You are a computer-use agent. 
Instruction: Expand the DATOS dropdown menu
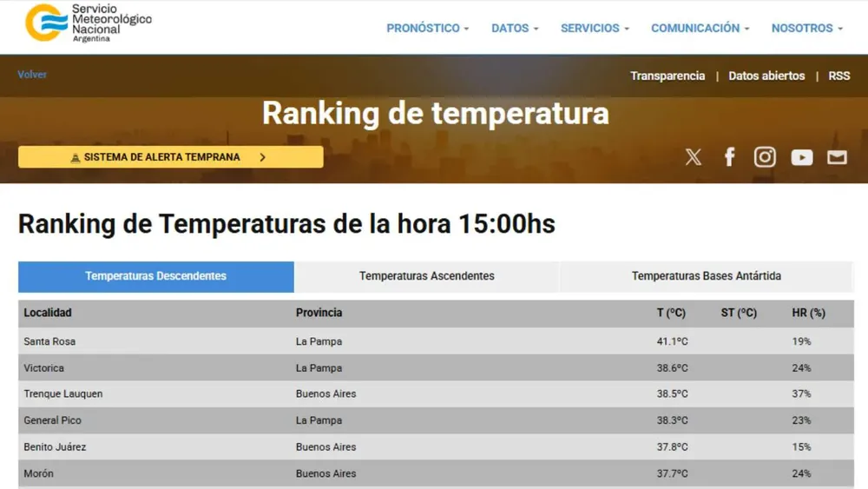click(x=515, y=29)
